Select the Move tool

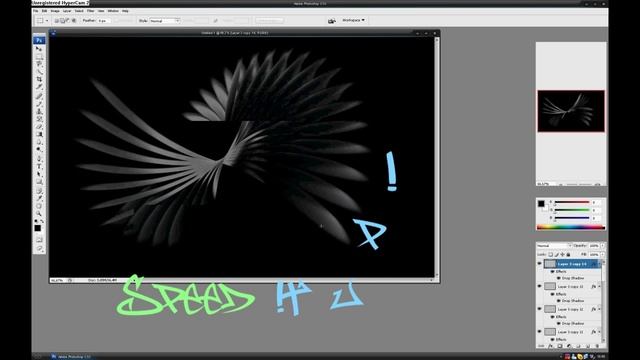tap(39, 49)
